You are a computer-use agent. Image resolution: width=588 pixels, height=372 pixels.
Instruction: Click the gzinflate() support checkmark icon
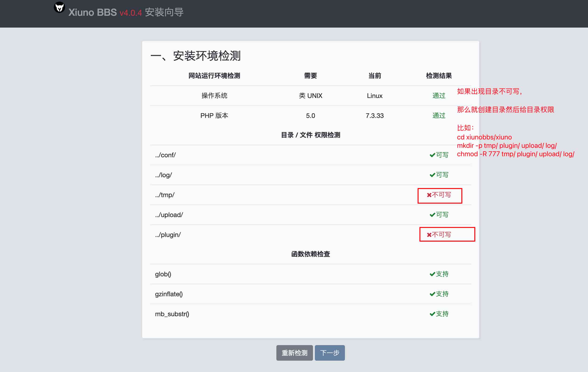(x=432, y=294)
